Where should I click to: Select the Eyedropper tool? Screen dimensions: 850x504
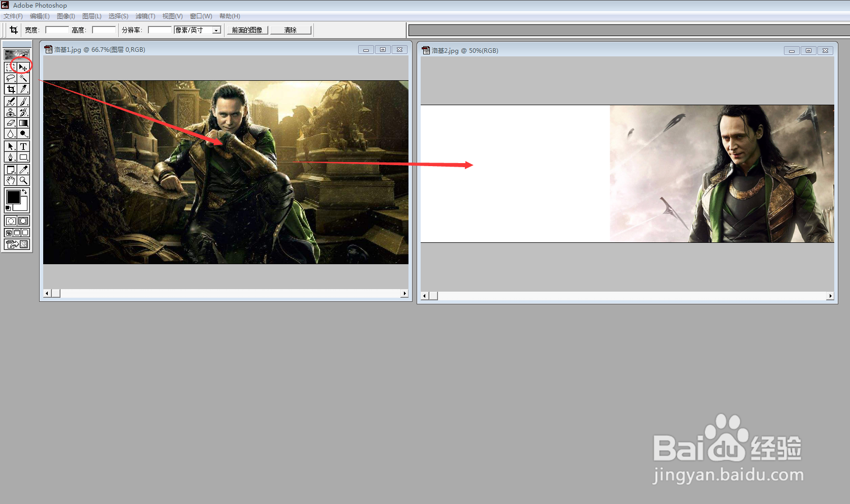coord(23,170)
